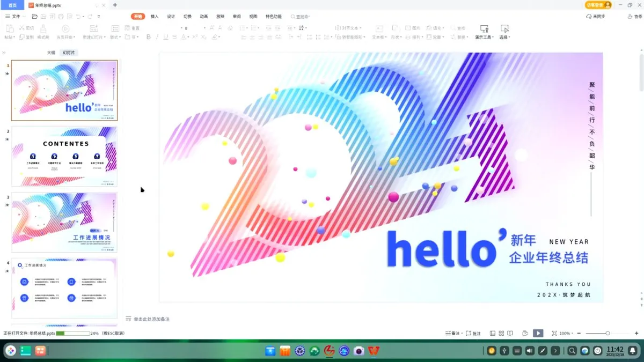
Task: Switch to slide sorter grid view
Action: coord(501,333)
